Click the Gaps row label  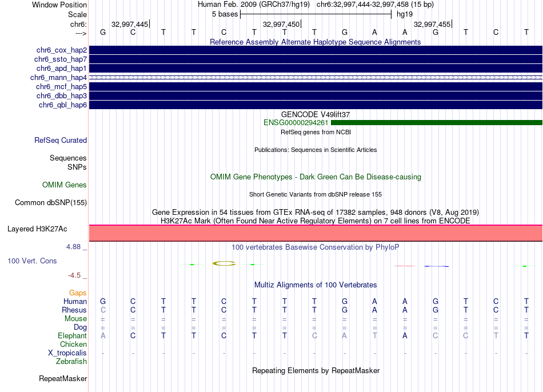tap(78, 293)
